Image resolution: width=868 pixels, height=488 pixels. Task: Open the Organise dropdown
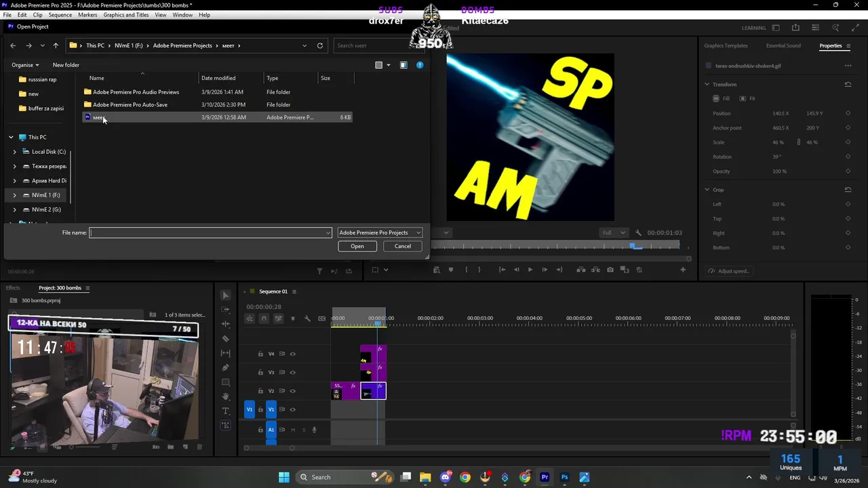click(25, 65)
